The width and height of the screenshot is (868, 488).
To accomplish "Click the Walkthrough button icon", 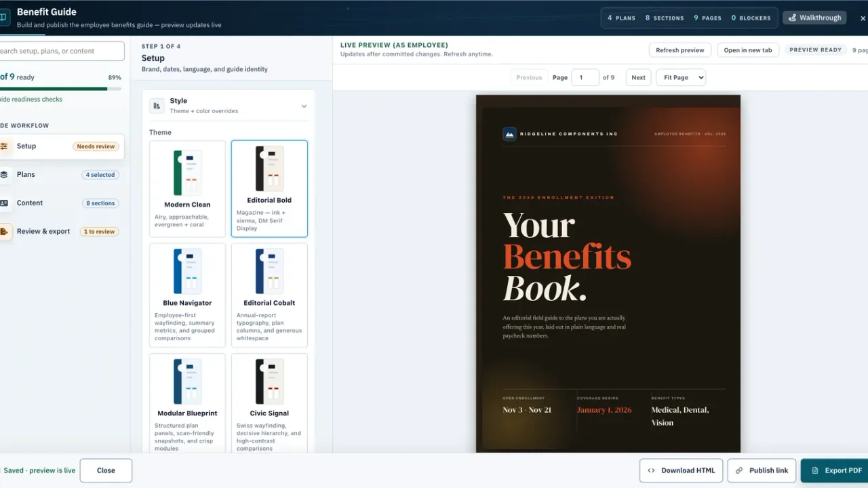I will click(792, 18).
